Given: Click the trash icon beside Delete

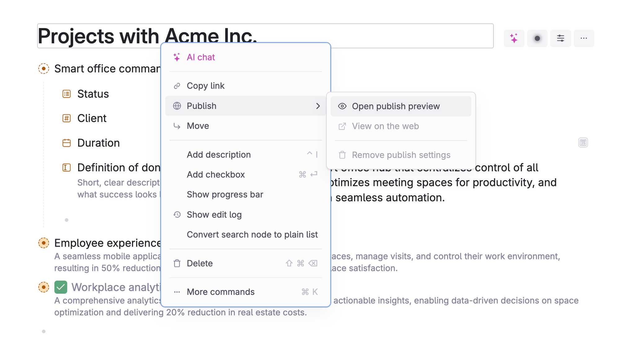Looking at the screenshot, I should [177, 263].
